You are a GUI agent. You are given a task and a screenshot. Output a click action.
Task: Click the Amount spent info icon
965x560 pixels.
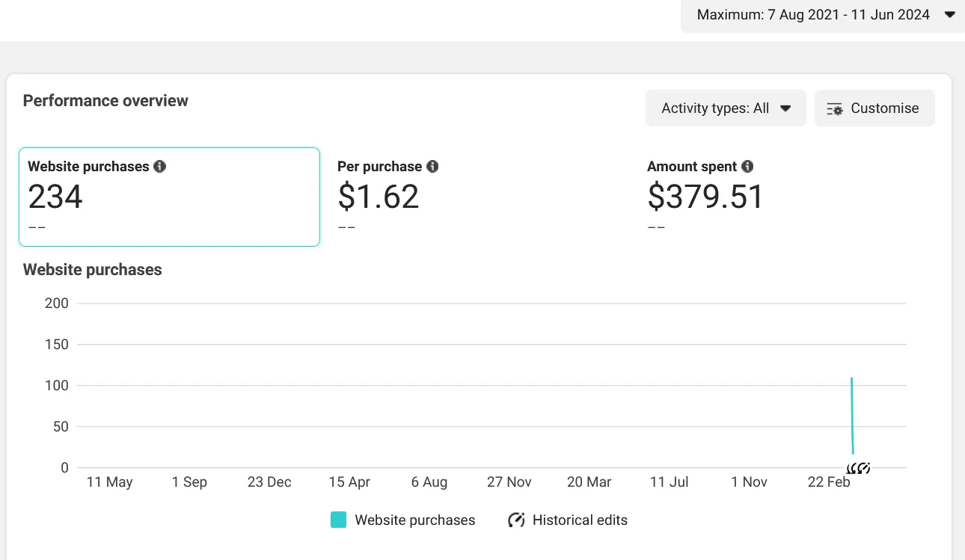tap(747, 167)
